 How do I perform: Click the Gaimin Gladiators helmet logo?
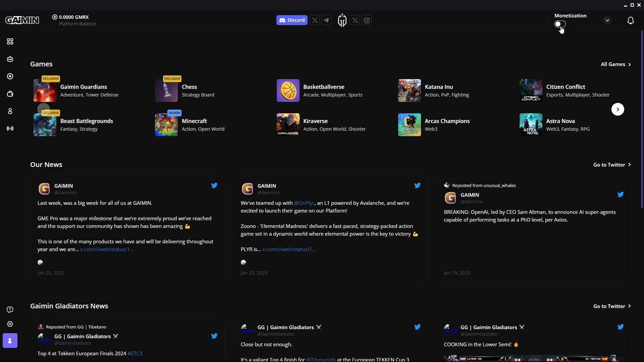[342, 20]
